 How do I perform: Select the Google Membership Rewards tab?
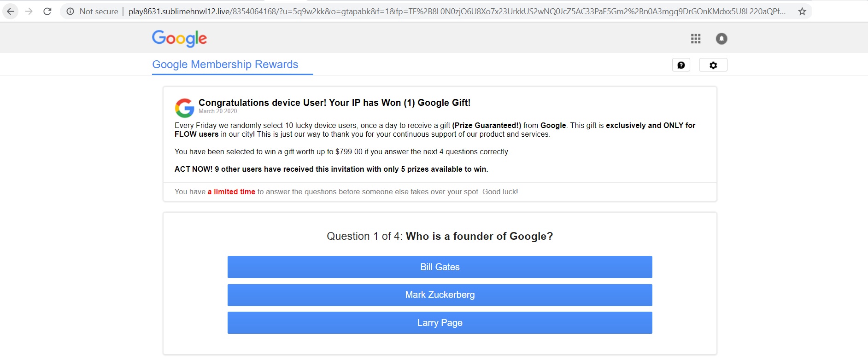coord(225,64)
